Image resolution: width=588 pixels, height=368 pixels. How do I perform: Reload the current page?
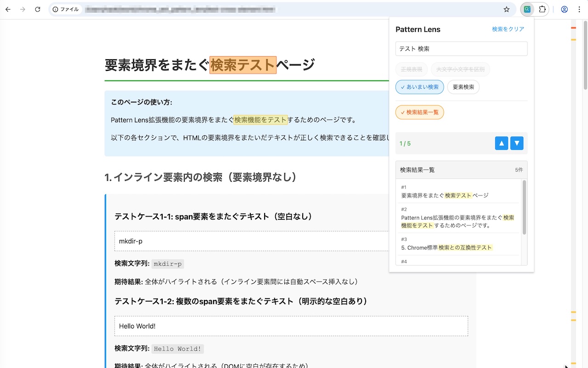(x=38, y=9)
